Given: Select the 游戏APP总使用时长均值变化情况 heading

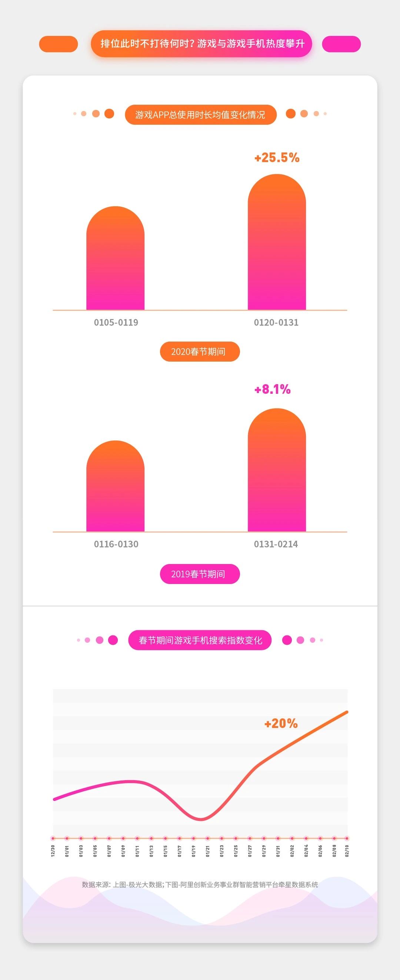Looking at the screenshot, I should pyautogui.click(x=200, y=114).
